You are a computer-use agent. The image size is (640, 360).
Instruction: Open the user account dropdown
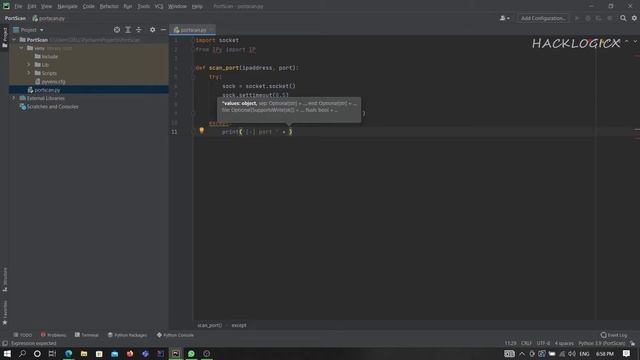click(x=504, y=18)
